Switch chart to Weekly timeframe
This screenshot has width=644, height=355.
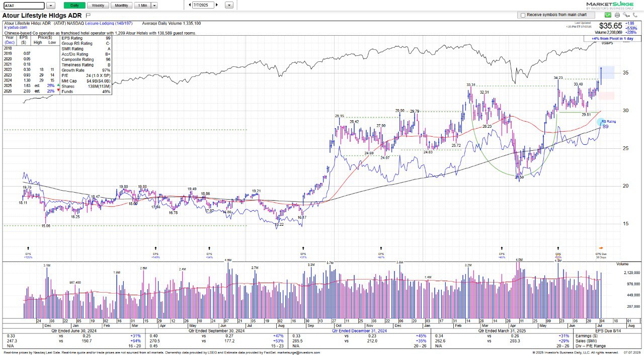[x=98, y=5]
